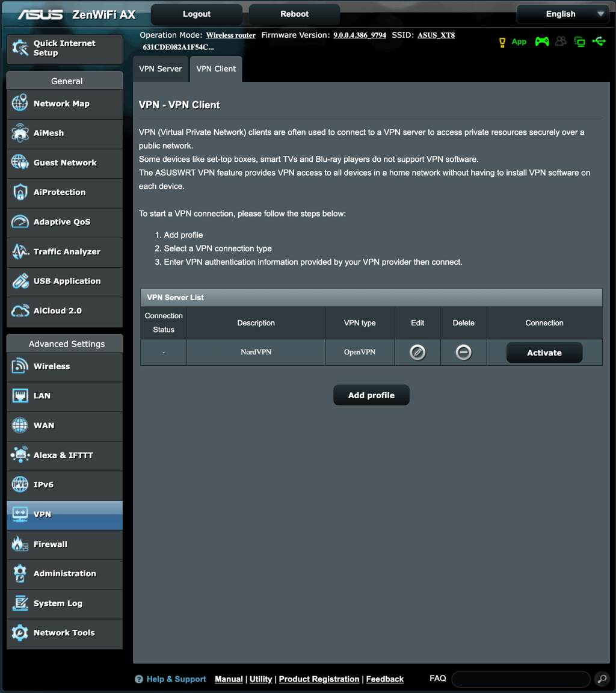Open the VPN sidebar menu item
Image resolution: width=616 pixels, height=693 pixels.
pyautogui.click(x=64, y=515)
